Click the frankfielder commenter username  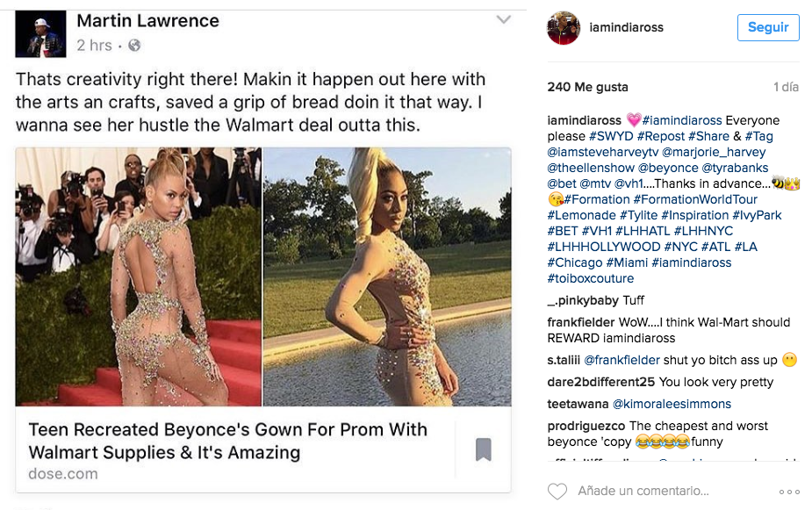click(581, 322)
